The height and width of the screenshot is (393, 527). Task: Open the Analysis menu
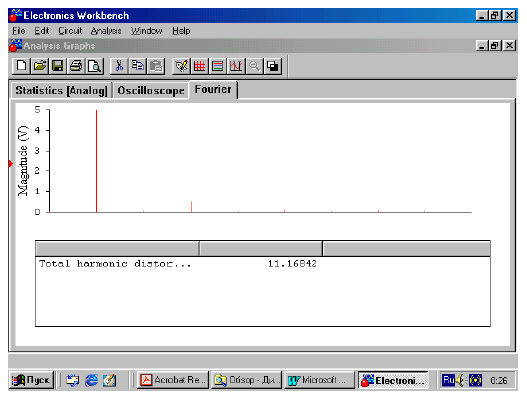point(106,31)
